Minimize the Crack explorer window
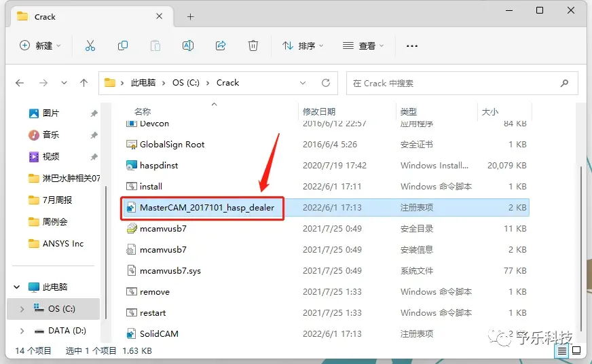The width and height of the screenshot is (592, 364). [509, 10]
